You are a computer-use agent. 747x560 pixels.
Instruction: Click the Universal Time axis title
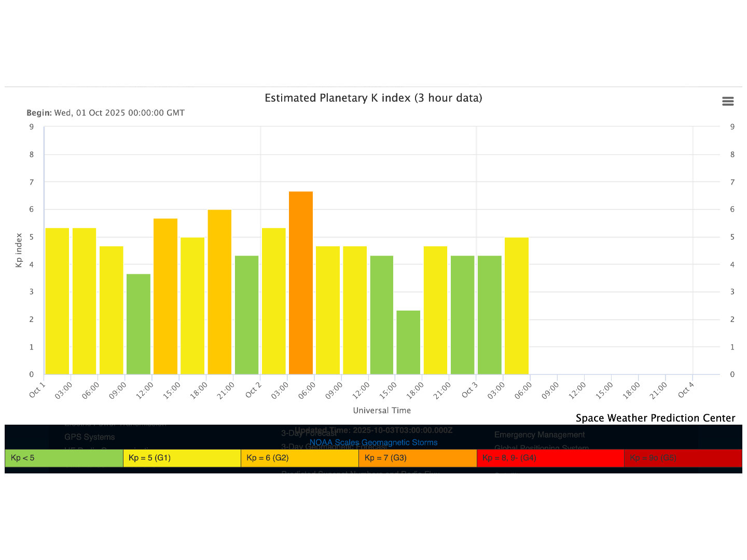click(x=382, y=410)
